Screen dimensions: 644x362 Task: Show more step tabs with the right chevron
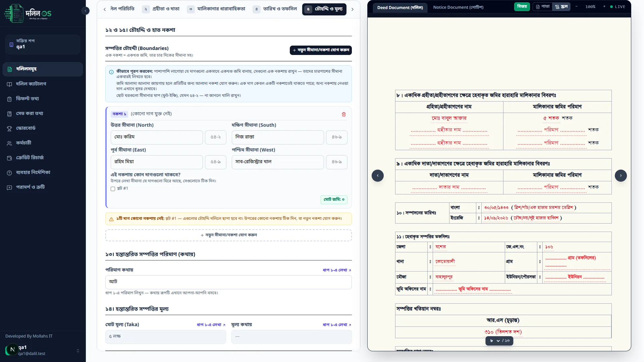(353, 9)
